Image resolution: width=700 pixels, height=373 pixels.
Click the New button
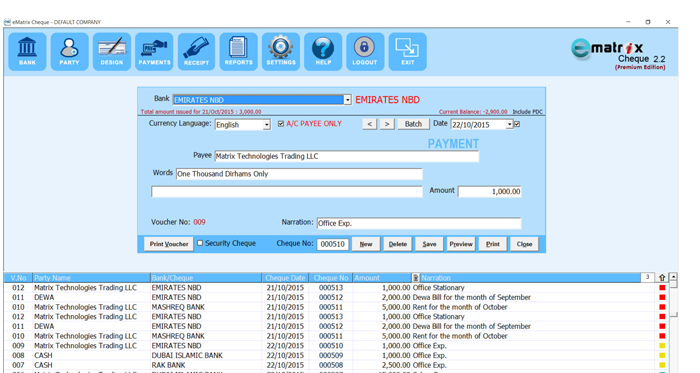(x=366, y=244)
